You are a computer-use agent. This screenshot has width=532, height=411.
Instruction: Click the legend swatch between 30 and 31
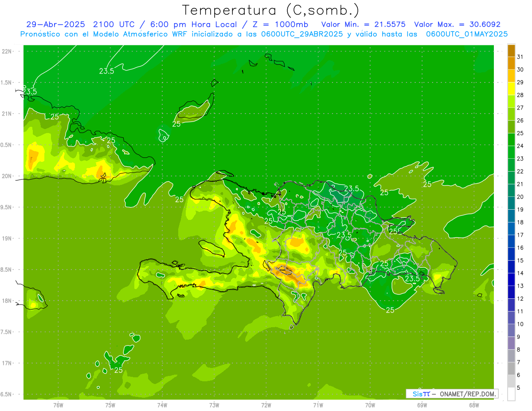pyautogui.click(x=511, y=63)
